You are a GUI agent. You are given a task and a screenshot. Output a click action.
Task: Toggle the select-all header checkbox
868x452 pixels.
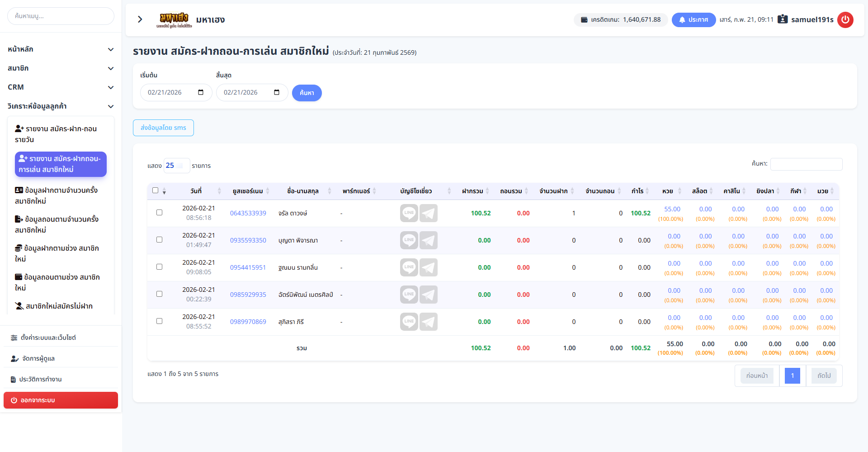click(156, 190)
